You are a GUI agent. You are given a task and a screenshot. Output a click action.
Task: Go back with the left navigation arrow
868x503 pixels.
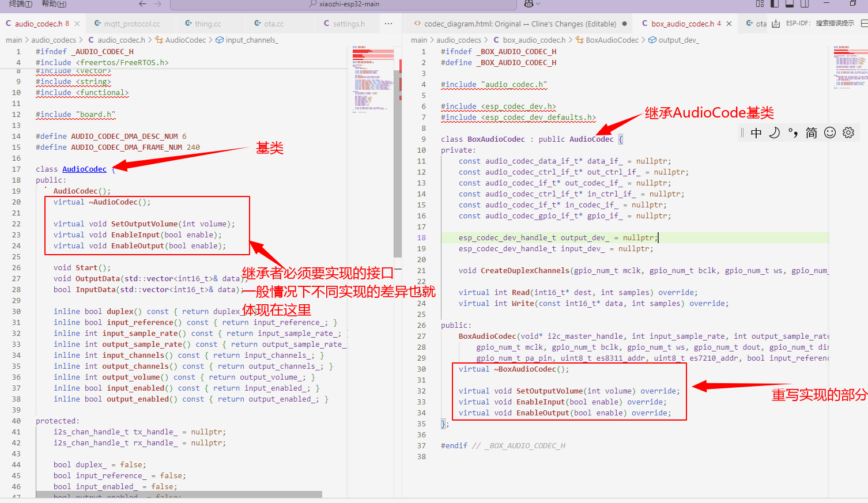(142, 4)
